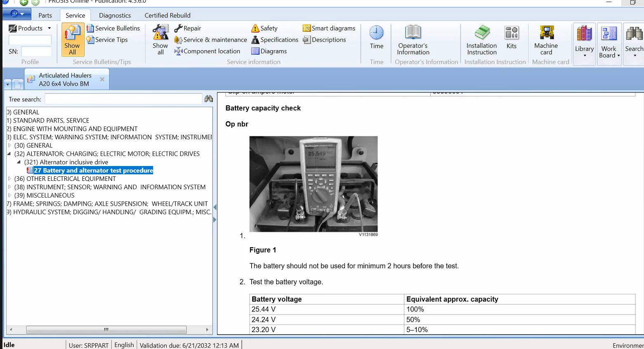Click the tree horizontal scrollbar thumb
644x349 pixels.
click(106, 330)
